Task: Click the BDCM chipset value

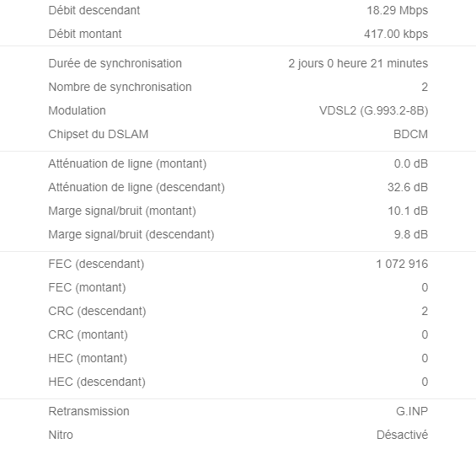Action: coord(411,134)
